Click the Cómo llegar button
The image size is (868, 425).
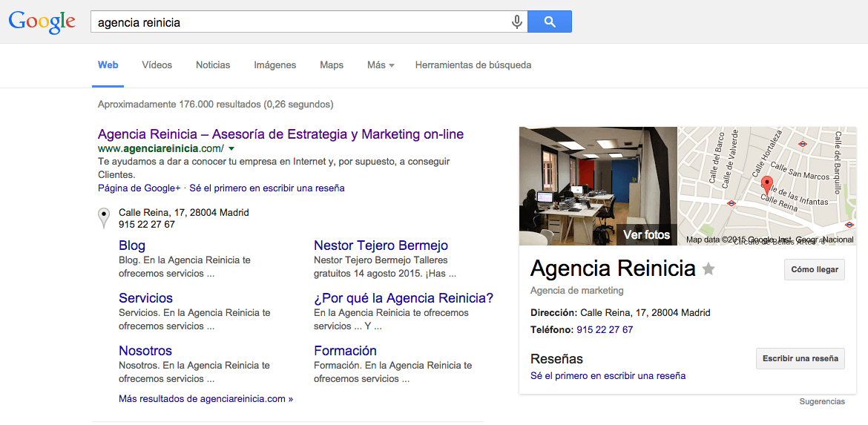814,270
